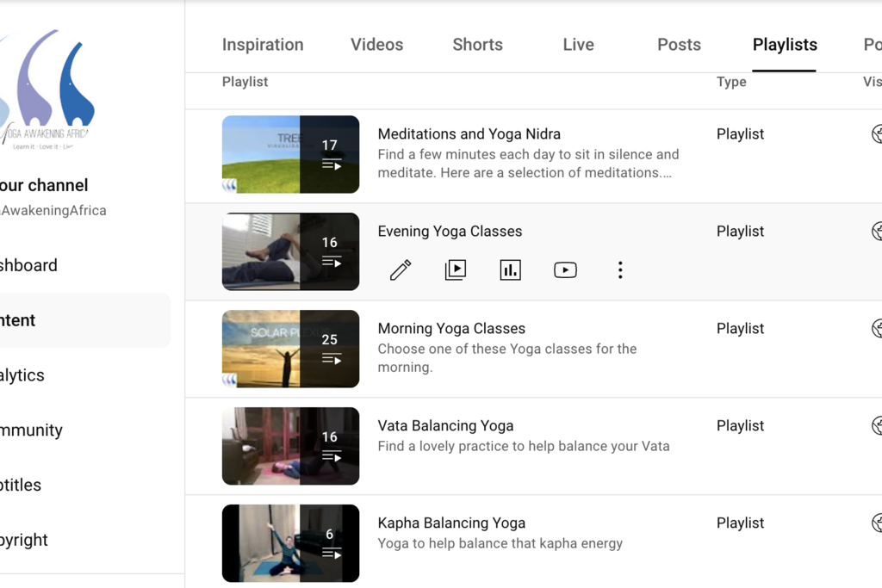Open the playlist videos icon for Evening Yoga Classes
The width and height of the screenshot is (882, 588).
click(x=456, y=270)
